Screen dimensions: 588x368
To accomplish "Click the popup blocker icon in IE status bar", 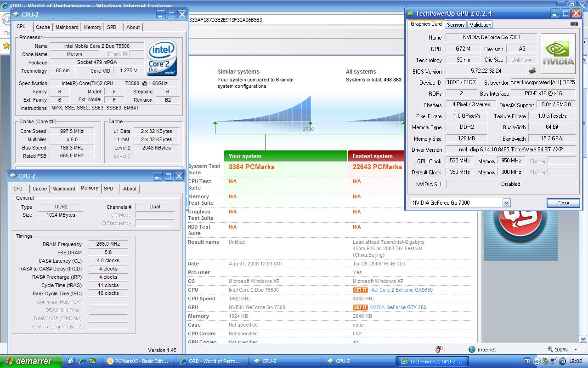I will pos(439,350).
